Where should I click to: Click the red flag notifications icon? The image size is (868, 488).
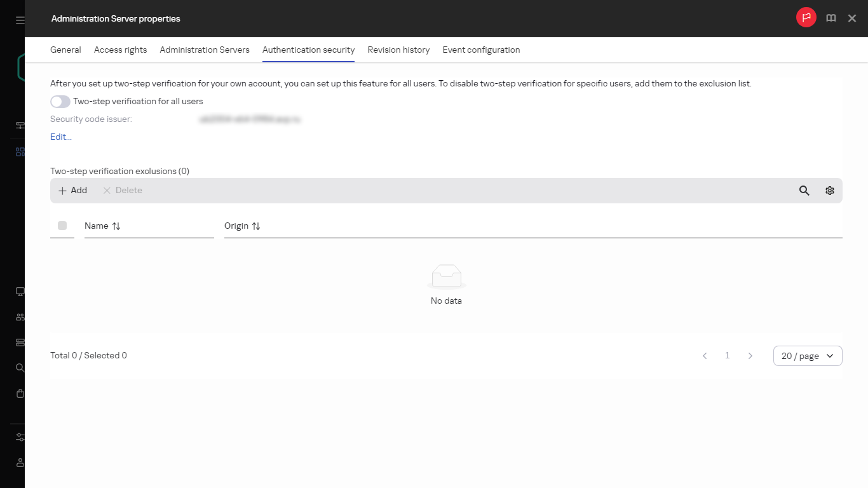point(806,17)
